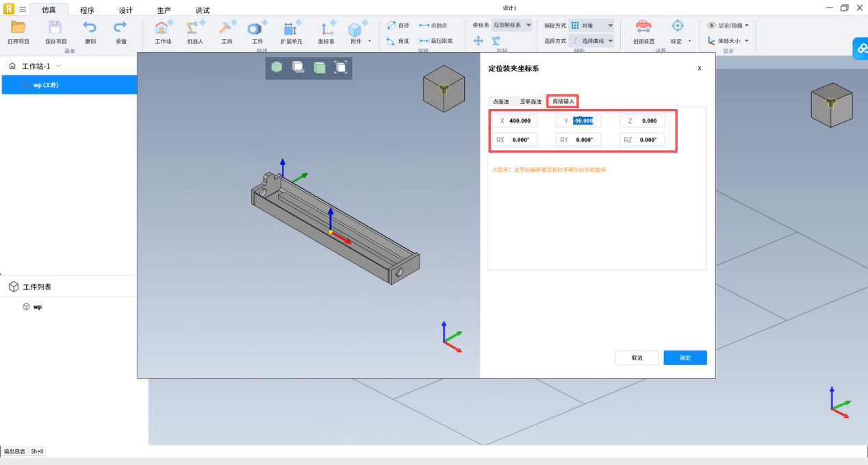
Task: Click the 取消 cancel button
Action: point(637,358)
